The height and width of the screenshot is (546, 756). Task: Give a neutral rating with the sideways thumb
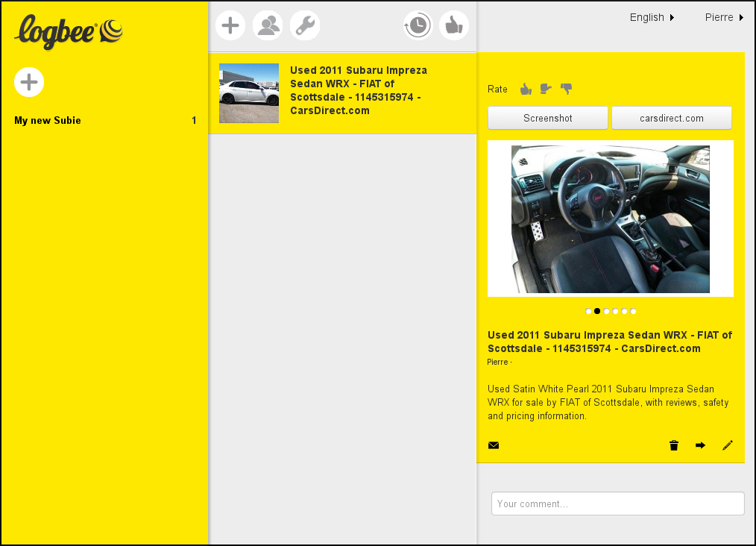tap(546, 88)
